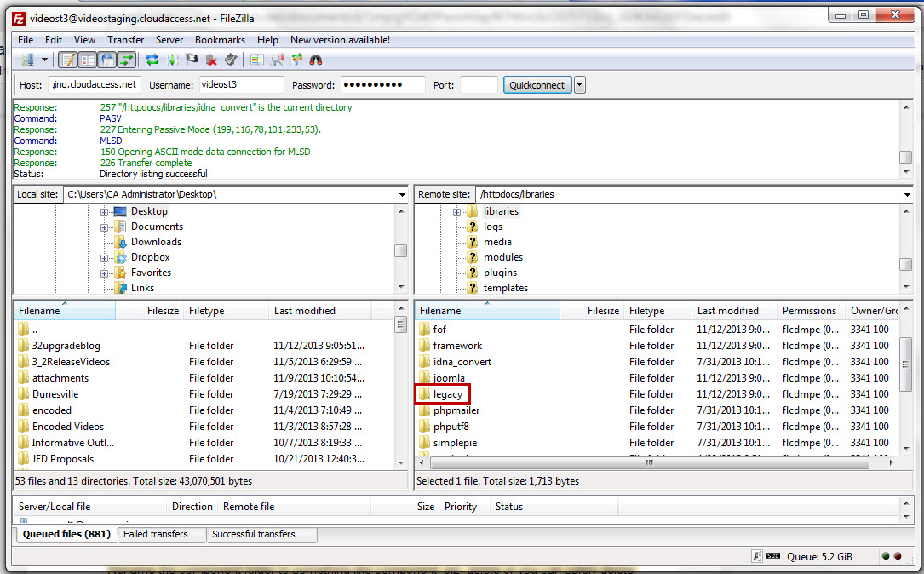
Task: Search files with the binoculars icon
Action: [x=316, y=60]
